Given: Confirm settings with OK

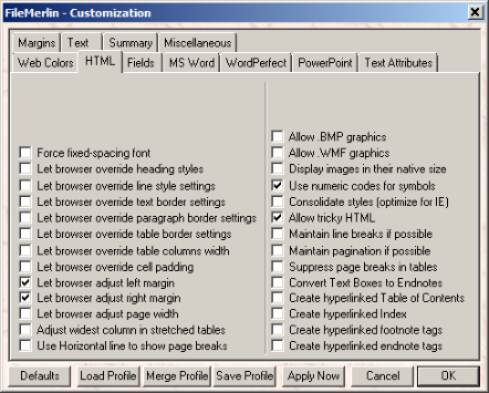Looking at the screenshot, I should (x=448, y=376).
